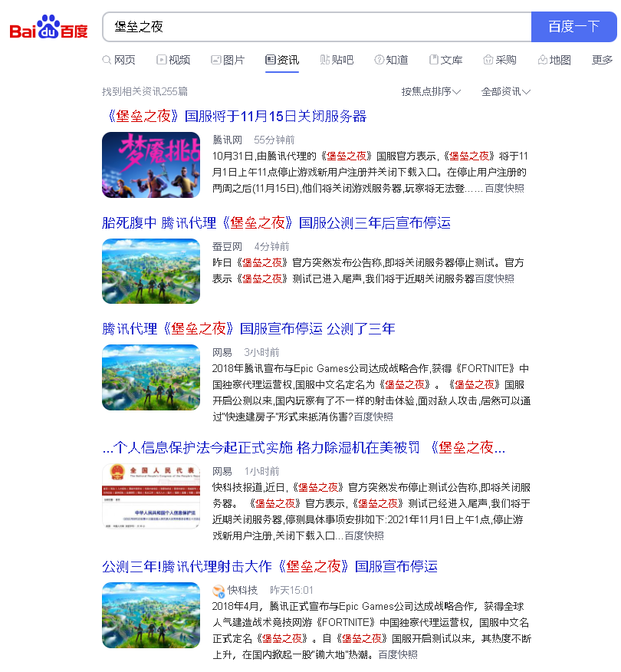Open headline 公测三年!腾讯代理射击大作国服宣布停运

pyautogui.click(x=270, y=566)
